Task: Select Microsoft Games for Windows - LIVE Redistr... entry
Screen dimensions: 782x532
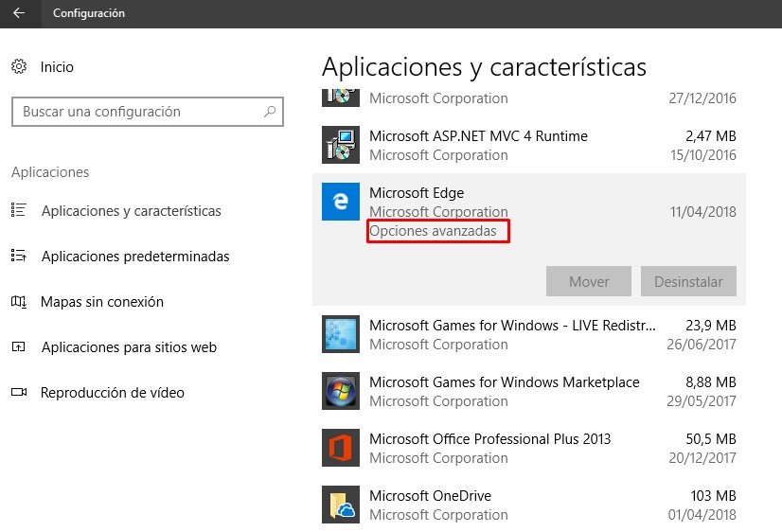Action: 528,334
